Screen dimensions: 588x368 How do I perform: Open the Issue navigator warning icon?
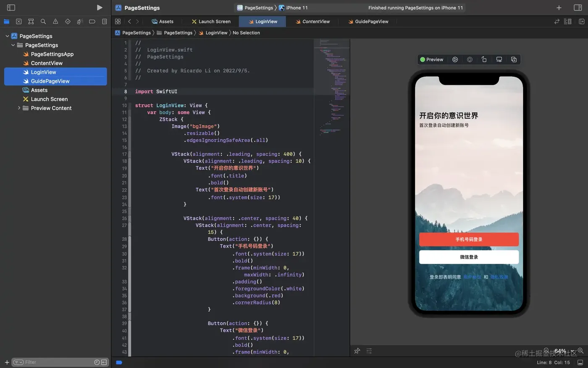pos(55,21)
